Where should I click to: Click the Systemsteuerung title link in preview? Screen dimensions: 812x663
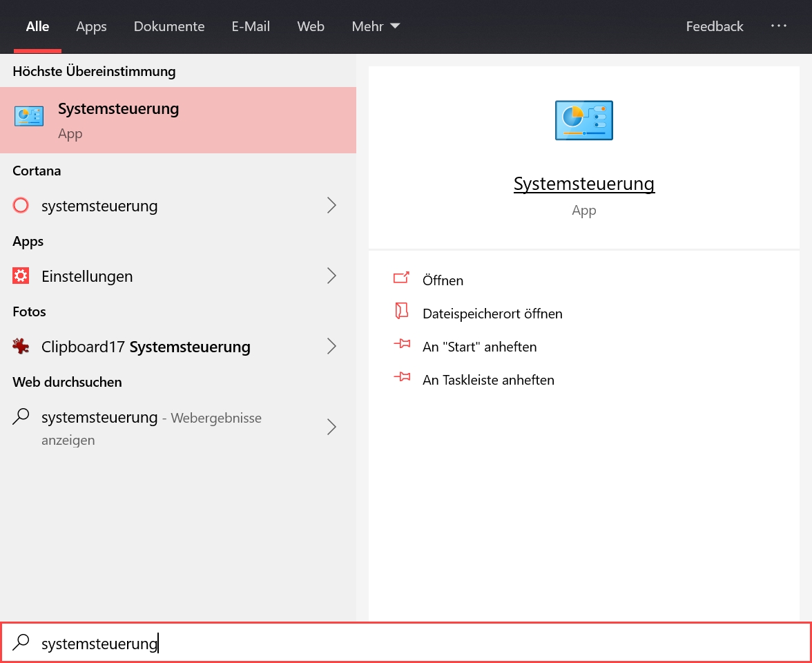(x=583, y=184)
